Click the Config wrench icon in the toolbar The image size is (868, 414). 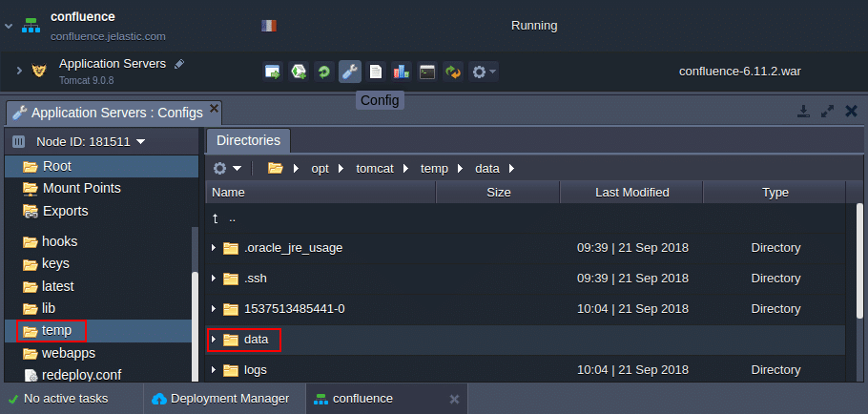350,72
